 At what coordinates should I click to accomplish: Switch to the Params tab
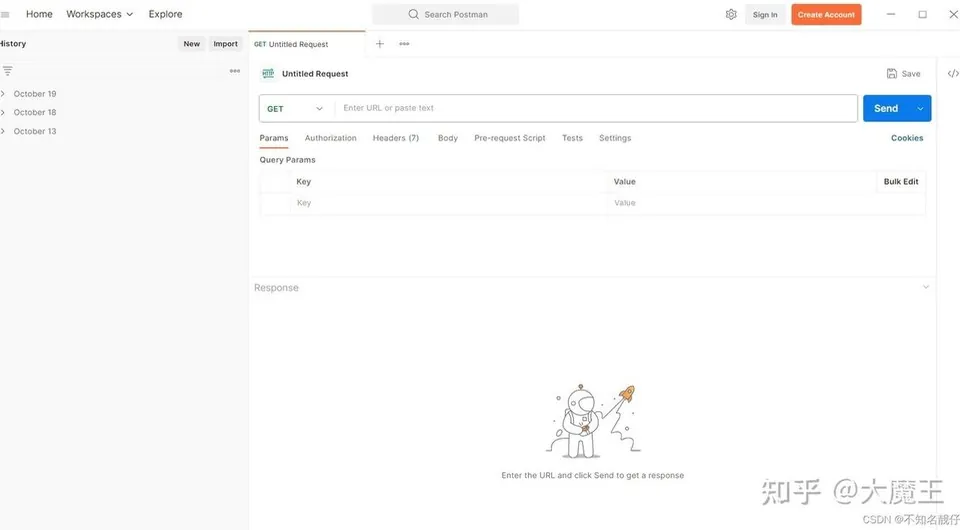pos(274,138)
